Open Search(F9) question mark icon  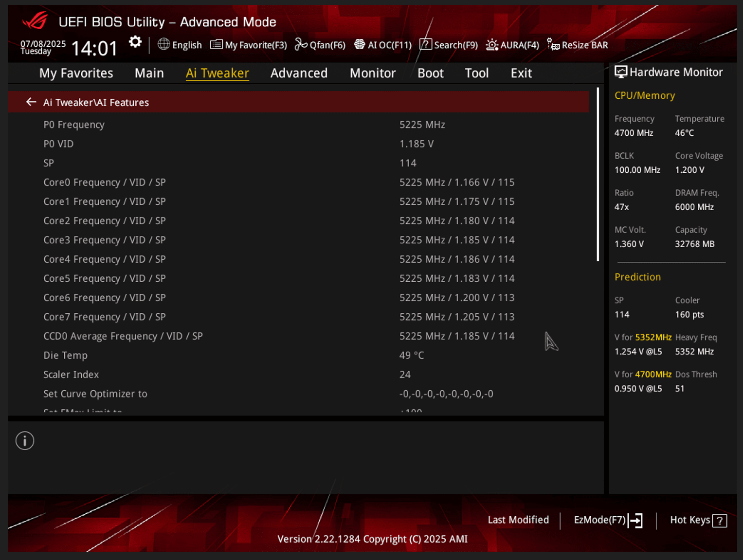[425, 44]
